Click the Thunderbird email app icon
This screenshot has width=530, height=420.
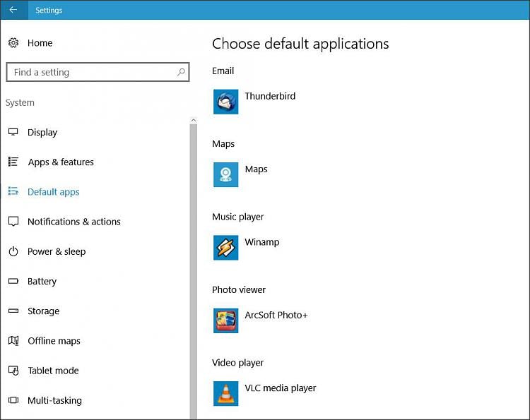pos(225,102)
